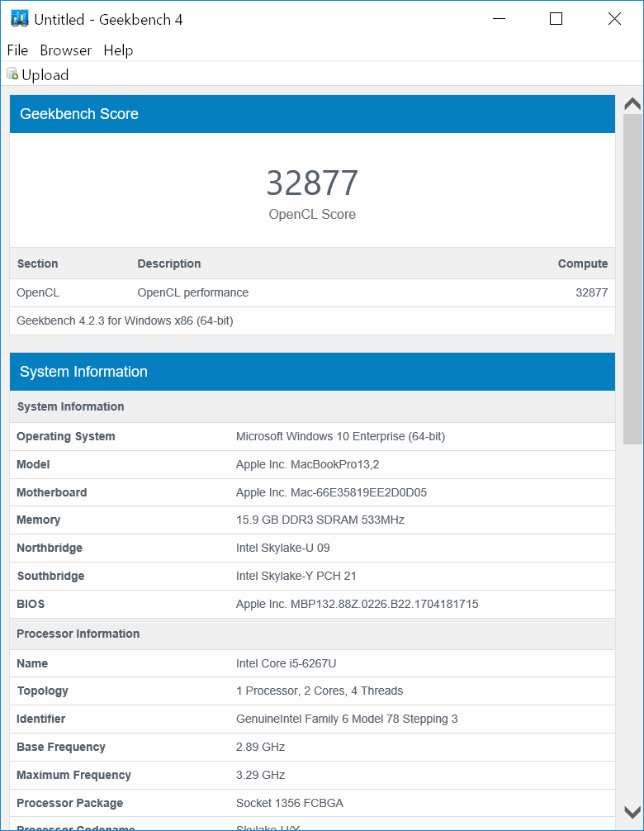The image size is (644, 831).
Task: Click the gray 'System Information' subheader row
Action: [312, 406]
